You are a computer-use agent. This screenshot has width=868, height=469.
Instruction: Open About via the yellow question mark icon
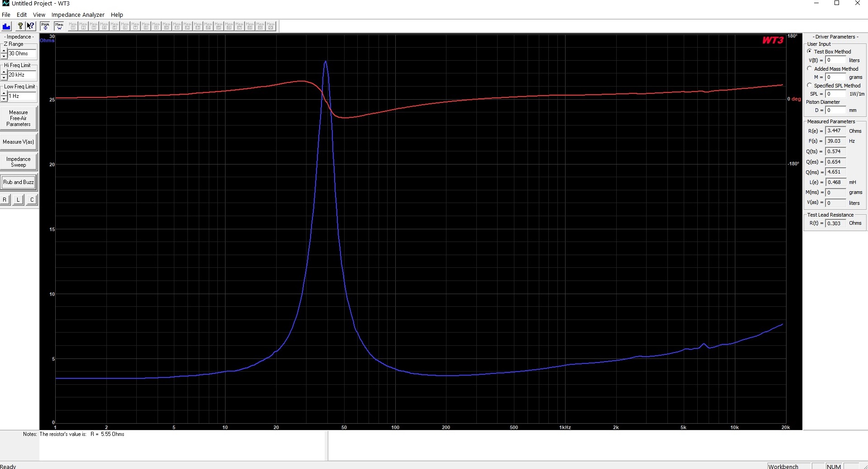click(20, 26)
